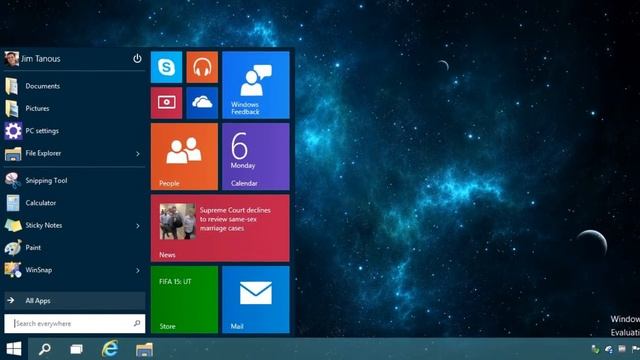
Task: Open the News tile about the Supreme Court
Action: (220, 228)
